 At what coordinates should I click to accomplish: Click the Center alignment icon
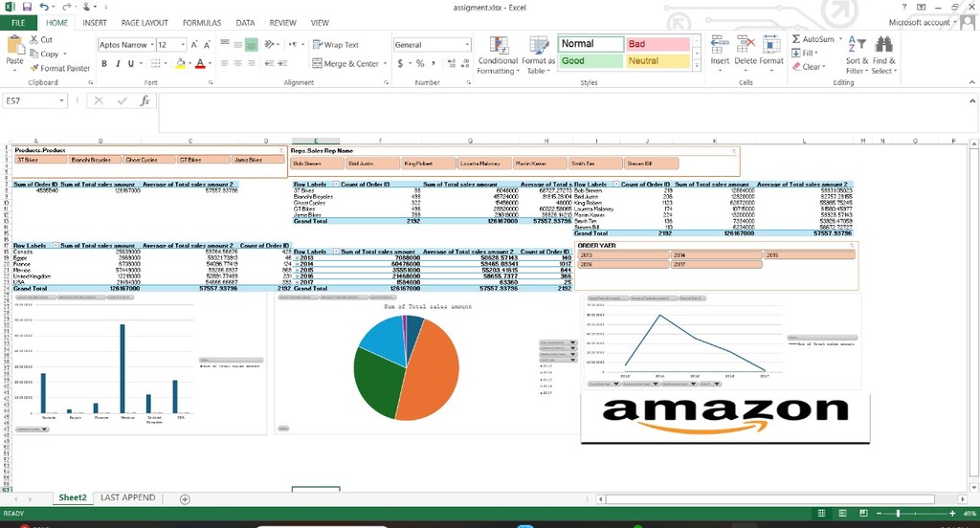point(238,63)
